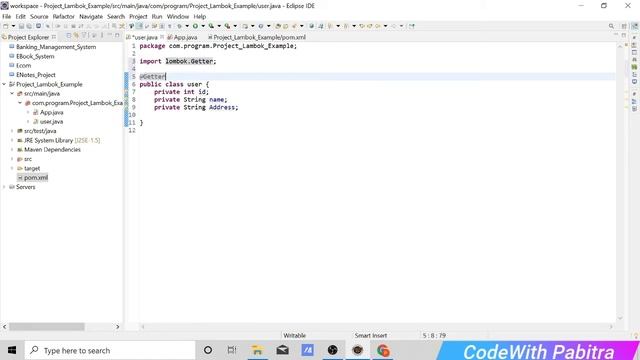Click the Save All toolbar icon

coord(29,26)
